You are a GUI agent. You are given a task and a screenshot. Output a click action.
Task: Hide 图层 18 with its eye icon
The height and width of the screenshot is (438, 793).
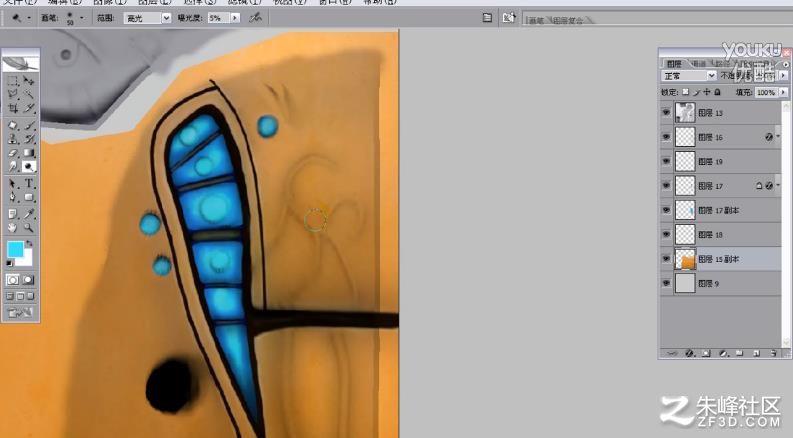click(666, 234)
